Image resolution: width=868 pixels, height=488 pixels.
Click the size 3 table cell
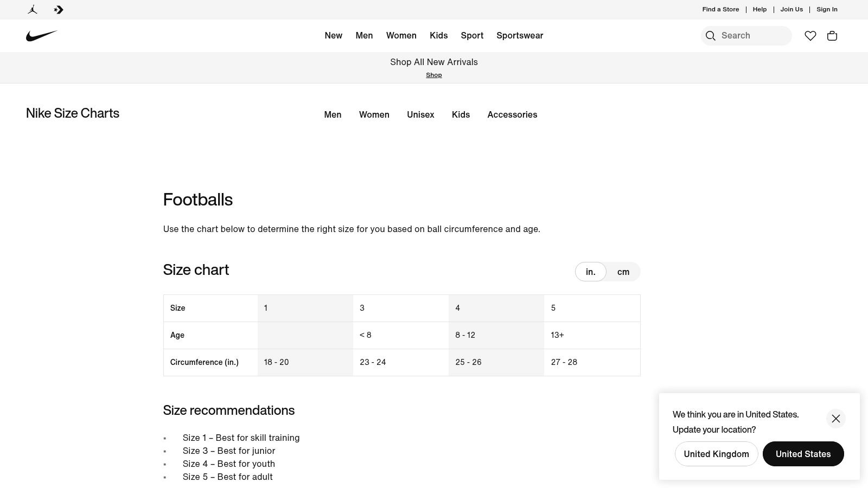coord(401,308)
